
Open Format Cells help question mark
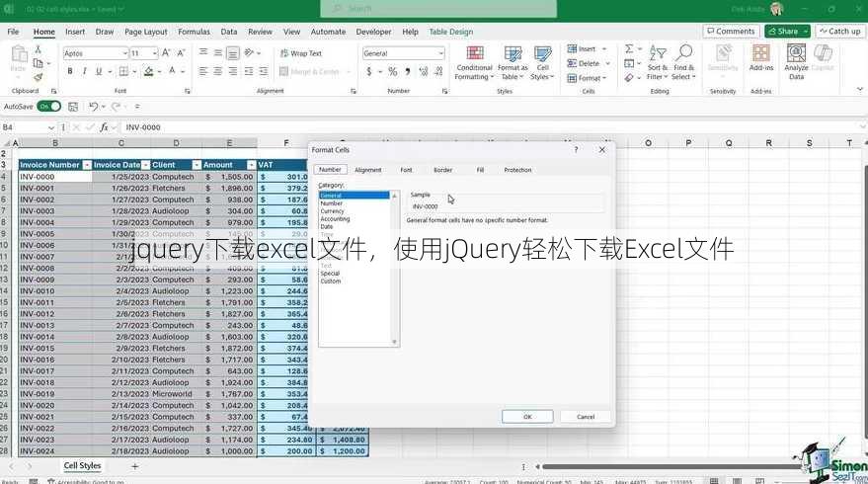576,149
